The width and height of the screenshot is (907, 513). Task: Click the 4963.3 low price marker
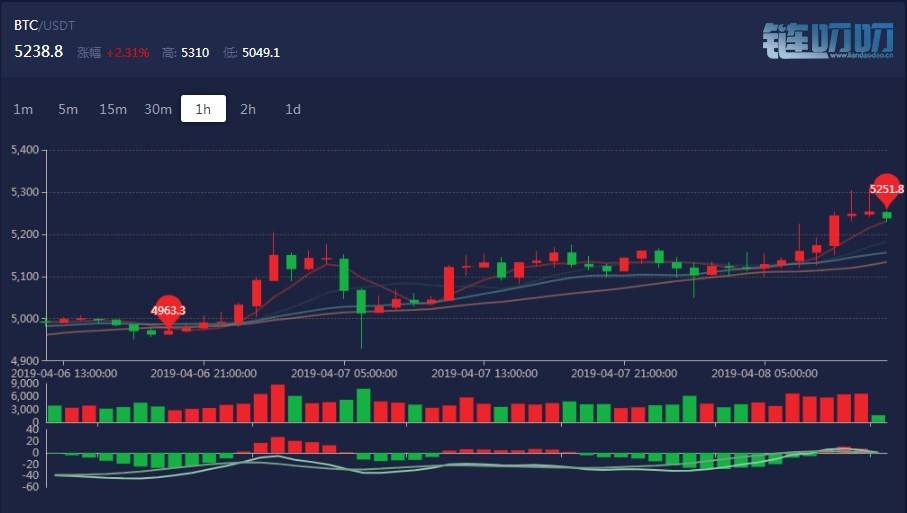click(x=168, y=311)
